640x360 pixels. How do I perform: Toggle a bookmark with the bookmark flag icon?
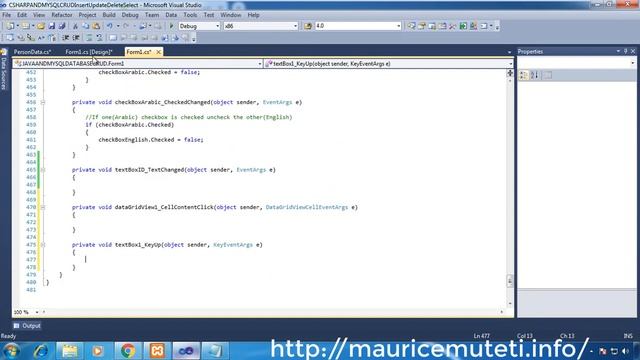[113, 38]
